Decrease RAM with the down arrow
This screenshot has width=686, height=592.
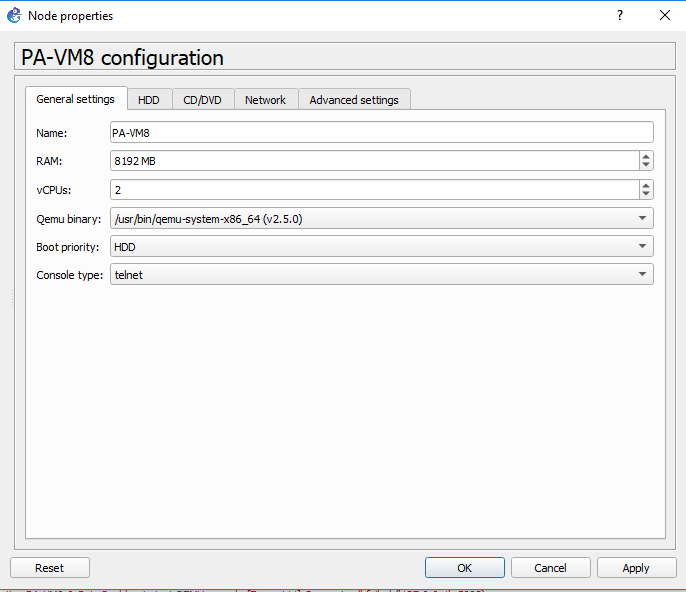[x=646, y=165]
